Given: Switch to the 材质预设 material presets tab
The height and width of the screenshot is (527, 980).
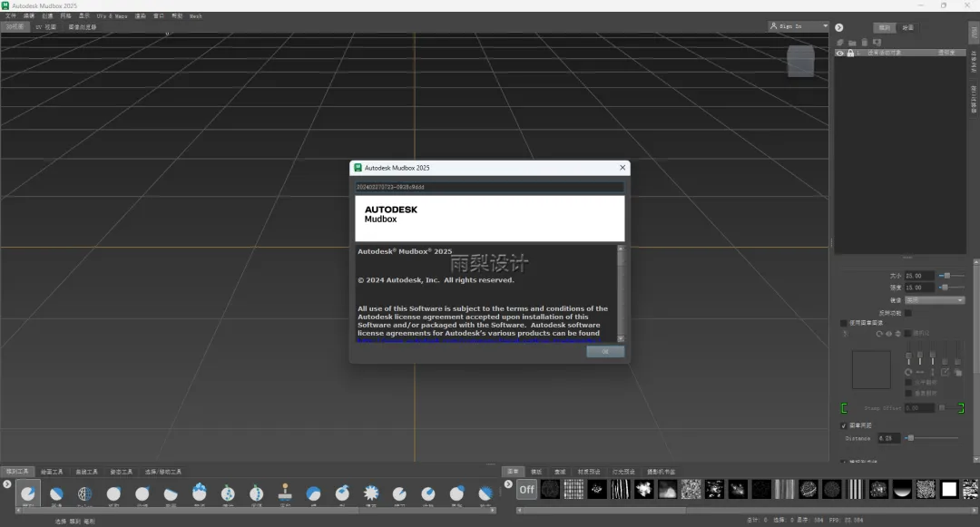Looking at the screenshot, I should (x=589, y=472).
